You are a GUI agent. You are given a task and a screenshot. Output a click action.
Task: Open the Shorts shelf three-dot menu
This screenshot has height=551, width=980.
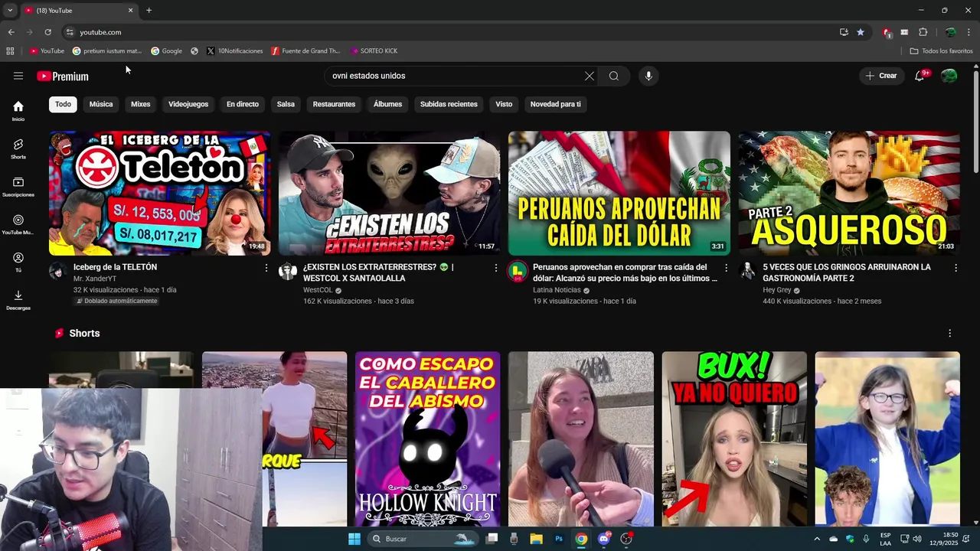coord(950,334)
